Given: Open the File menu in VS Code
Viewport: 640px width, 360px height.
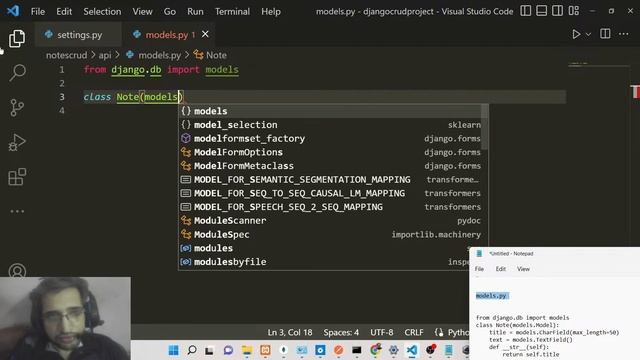Looking at the screenshot, I should tap(38, 11).
